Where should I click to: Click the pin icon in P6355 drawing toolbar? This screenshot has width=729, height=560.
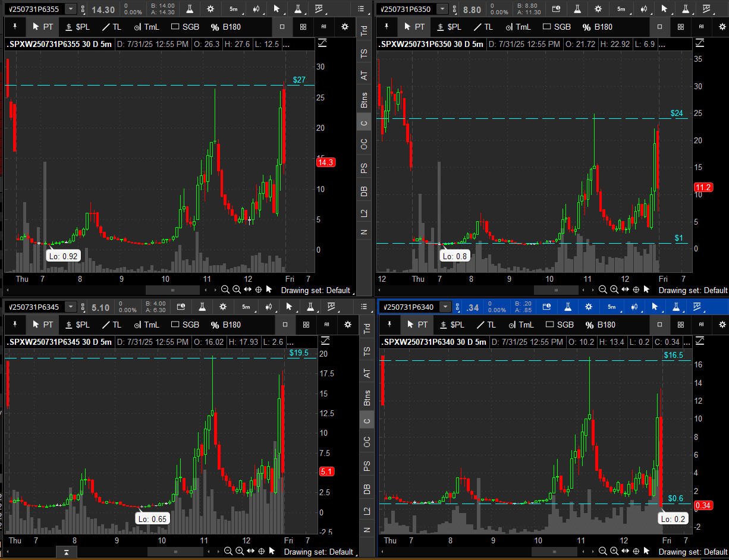13,27
